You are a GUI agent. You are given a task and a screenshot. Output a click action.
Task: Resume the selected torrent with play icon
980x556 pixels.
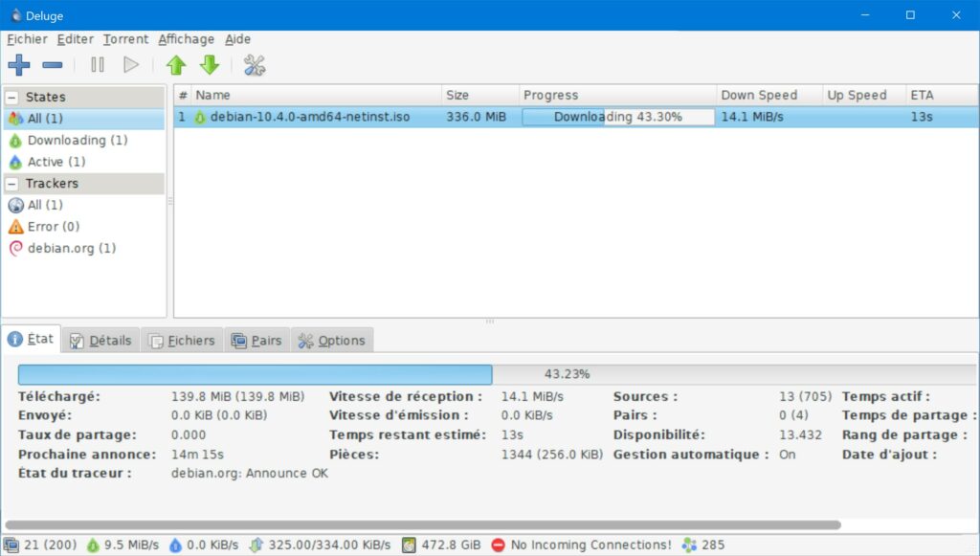click(130, 64)
